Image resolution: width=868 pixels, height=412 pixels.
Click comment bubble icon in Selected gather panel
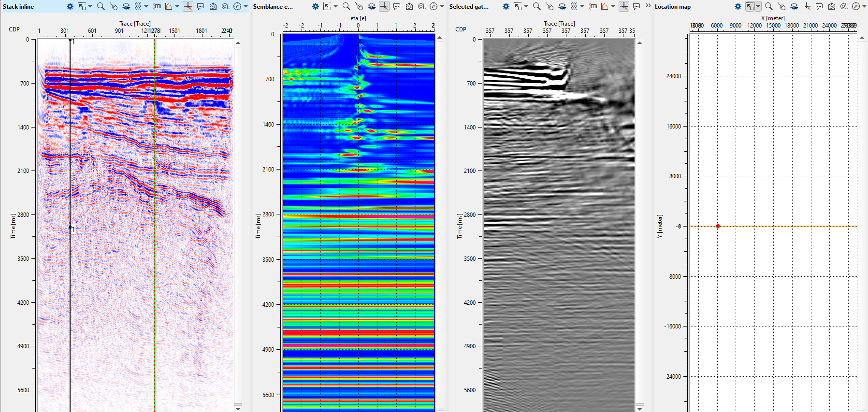pyautogui.click(x=637, y=6)
